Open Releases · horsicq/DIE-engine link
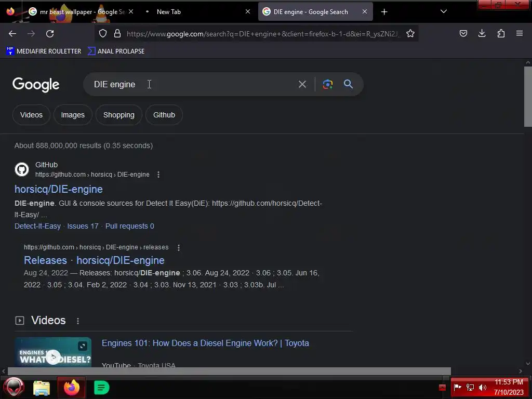The image size is (532, 399). tap(94, 260)
